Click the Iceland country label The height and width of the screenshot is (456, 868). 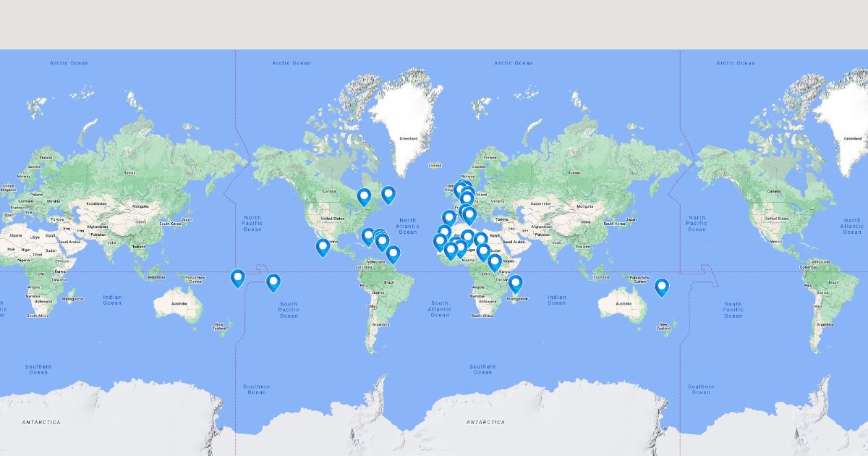[x=434, y=165]
